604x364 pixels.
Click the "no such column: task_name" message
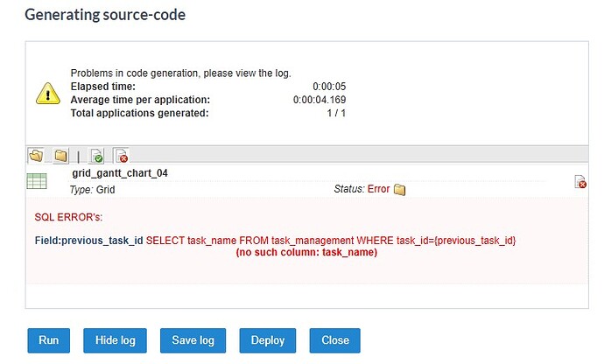pos(306,252)
